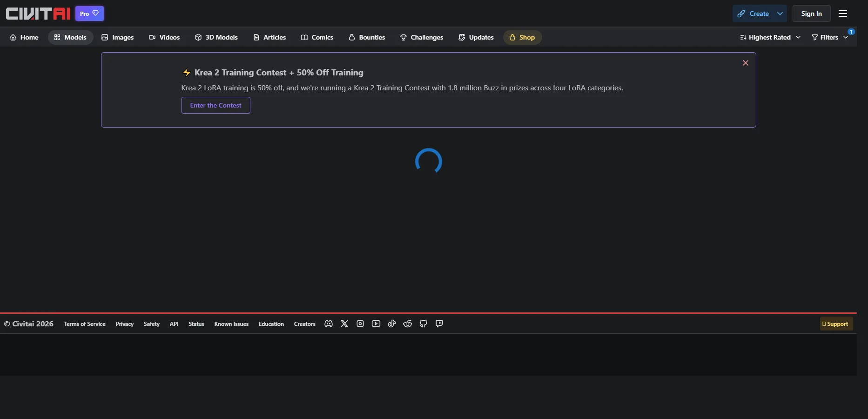The width and height of the screenshot is (868, 419).
Task: Expand the Create dropdown arrow
Action: coord(780,14)
